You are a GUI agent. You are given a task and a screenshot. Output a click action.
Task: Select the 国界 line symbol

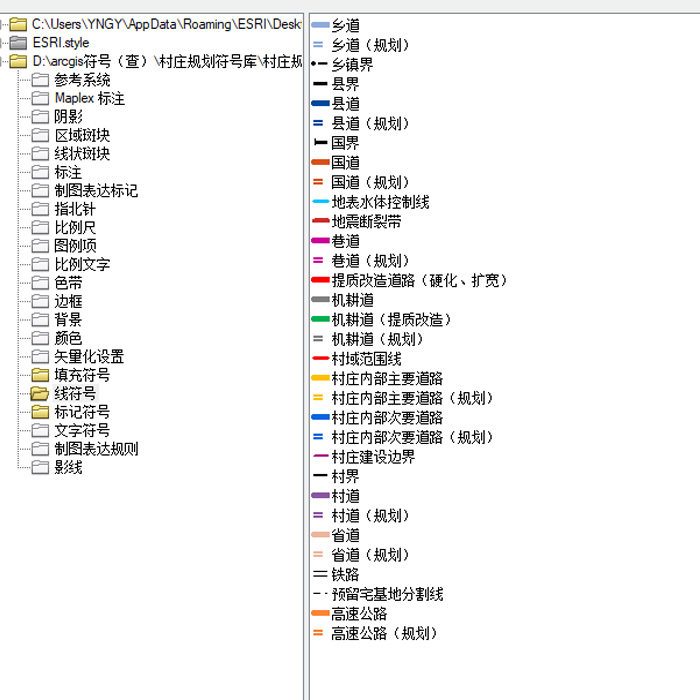[x=335, y=143]
